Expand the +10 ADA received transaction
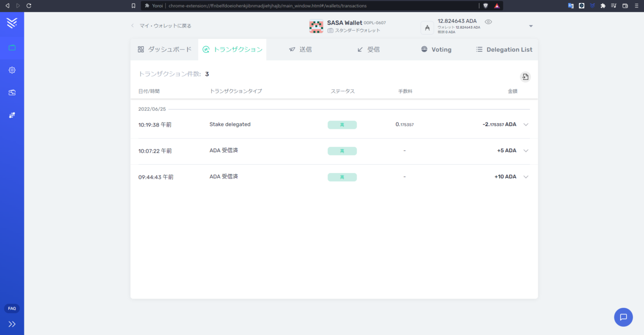Image resolution: width=644 pixels, height=335 pixels. click(x=525, y=177)
